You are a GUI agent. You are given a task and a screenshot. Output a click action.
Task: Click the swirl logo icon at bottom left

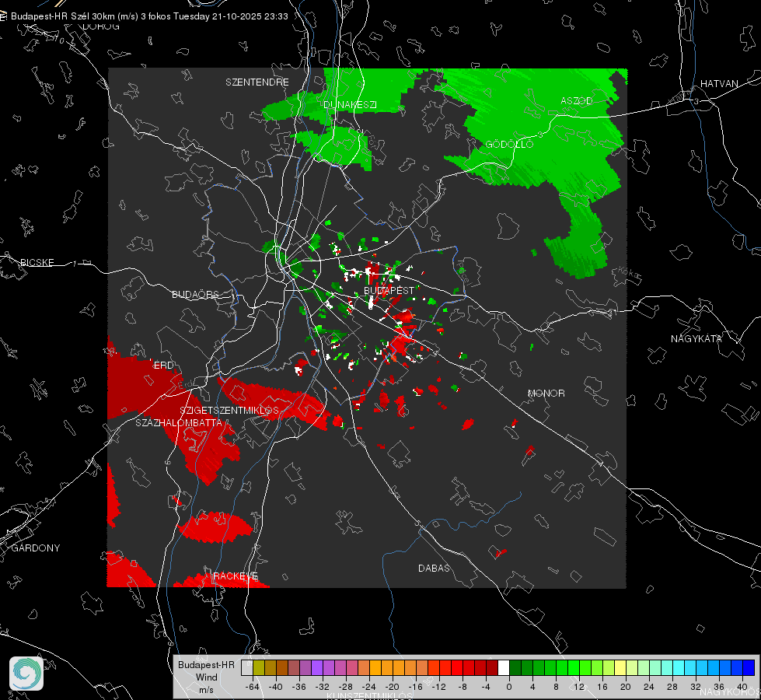26,674
